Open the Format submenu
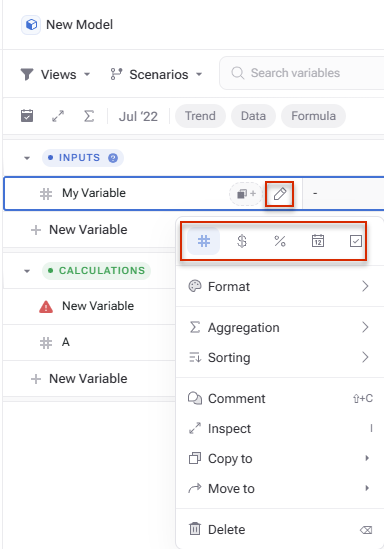Image resolution: width=384 pixels, height=549 pixels. 279,286
